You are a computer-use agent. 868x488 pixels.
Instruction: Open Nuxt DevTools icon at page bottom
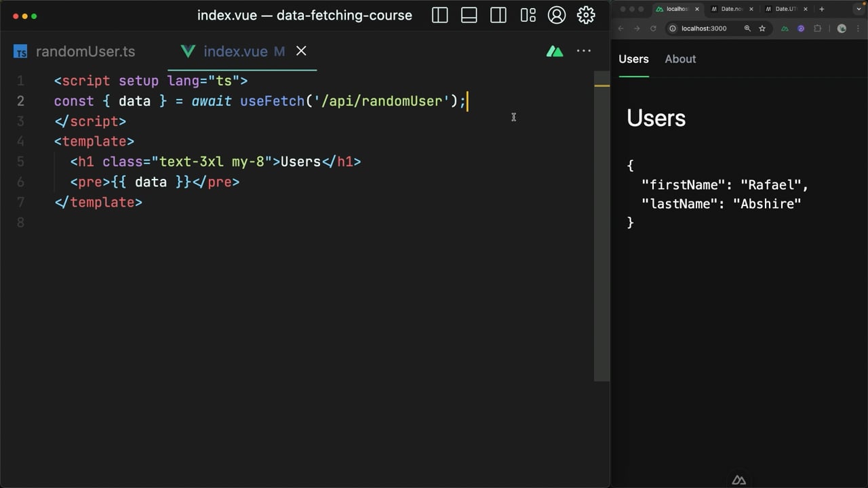click(x=739, y=480)
